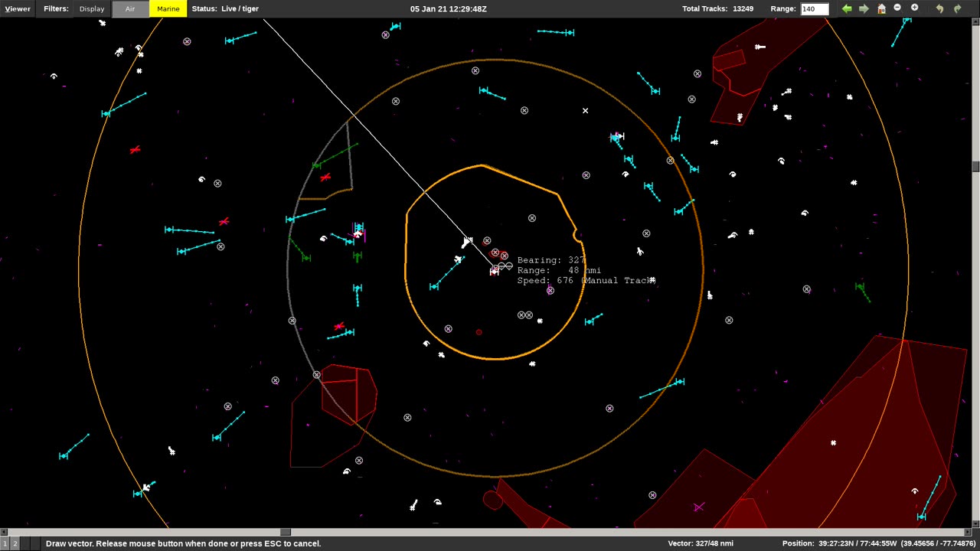
Task: Toggle the Air filter
Action: (x=130, y=8)
